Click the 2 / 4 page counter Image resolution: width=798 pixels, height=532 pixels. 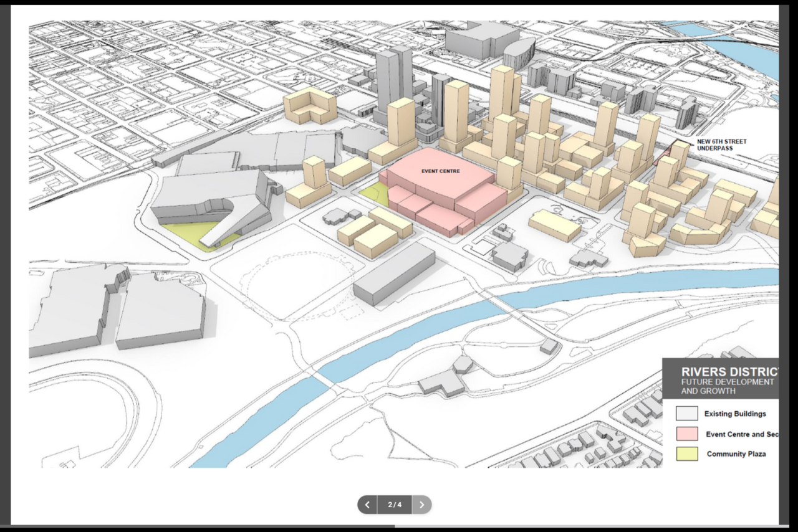pyautogui.click(x=395, y=505)
